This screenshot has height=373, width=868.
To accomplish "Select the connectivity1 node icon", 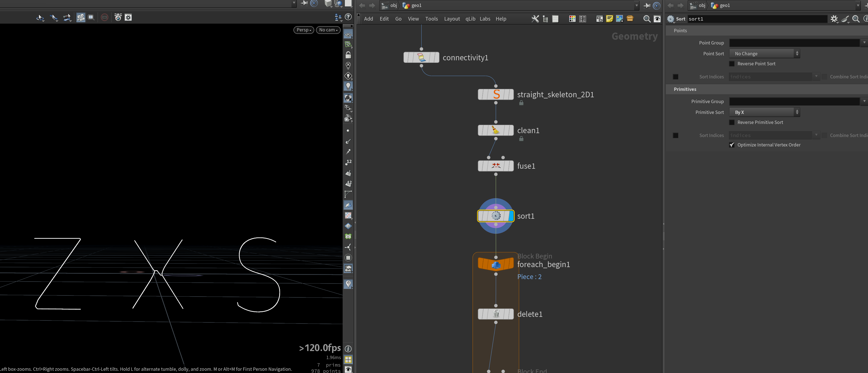I will pos(421,58).
